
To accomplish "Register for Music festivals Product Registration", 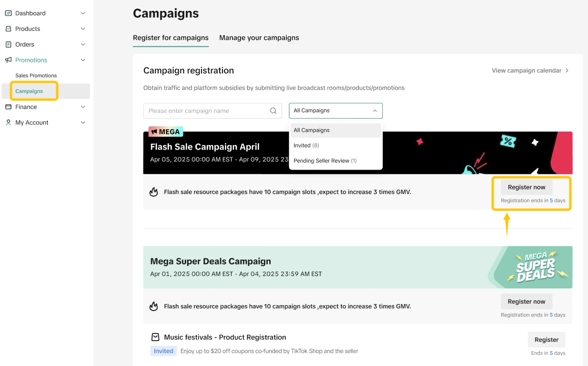I will [x=546, y=340].
